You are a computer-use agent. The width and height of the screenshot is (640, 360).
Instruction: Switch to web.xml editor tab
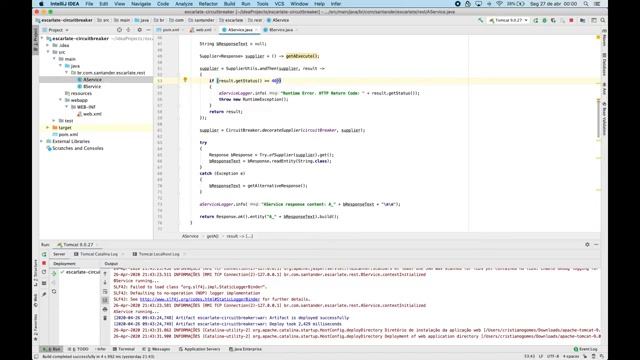click(x=202, y=30)
